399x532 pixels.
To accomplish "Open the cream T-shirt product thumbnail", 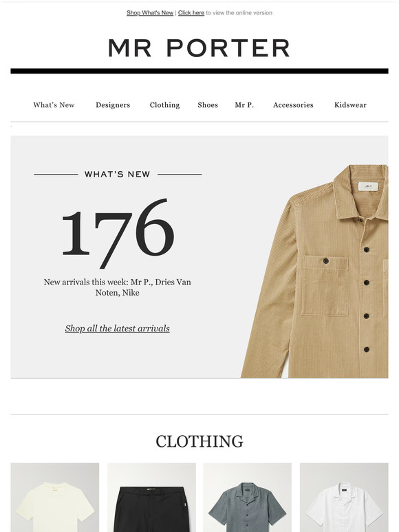I will 55,498.
